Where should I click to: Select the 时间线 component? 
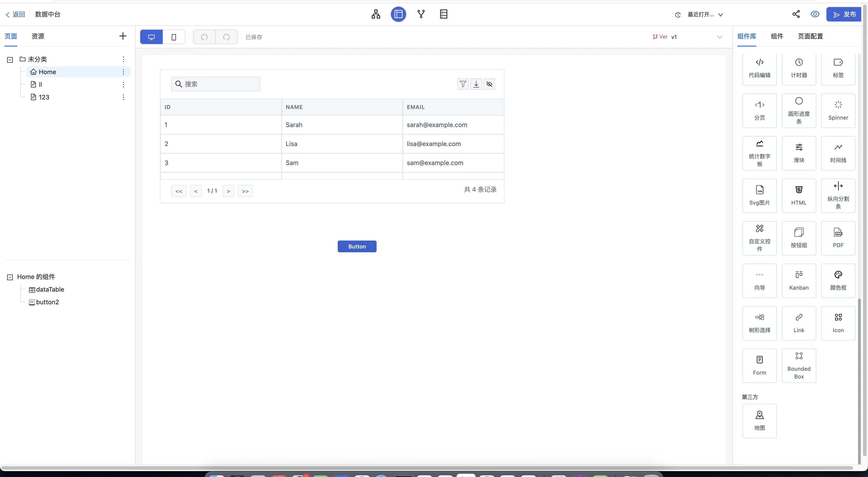838,153
